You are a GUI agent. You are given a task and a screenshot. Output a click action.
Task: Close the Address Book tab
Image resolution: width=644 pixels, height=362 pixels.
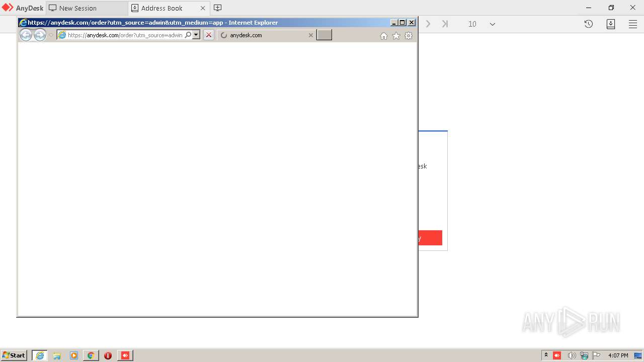coord(203,8)
